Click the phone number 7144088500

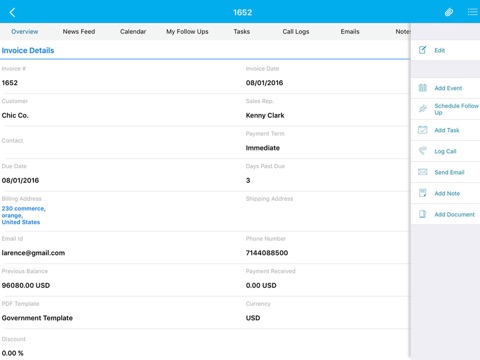coord(267,253)
